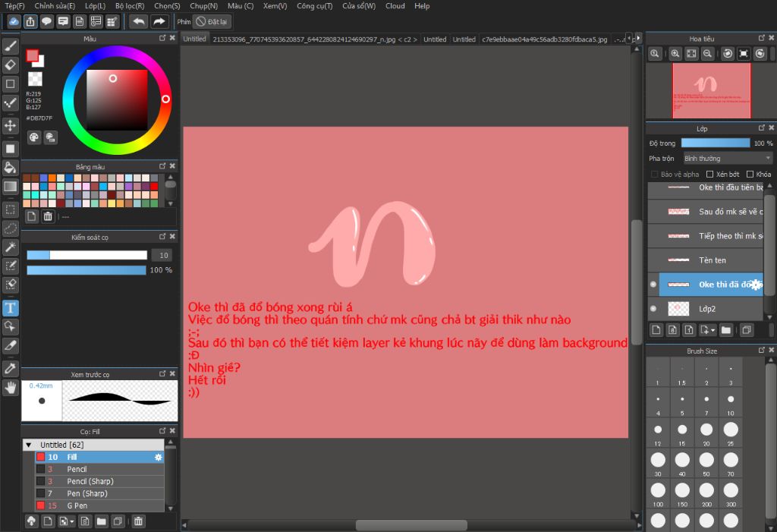Enable the Khóa lock checkbox
Image resolution: width=777 pixels, height=532 pixels.
750,174
